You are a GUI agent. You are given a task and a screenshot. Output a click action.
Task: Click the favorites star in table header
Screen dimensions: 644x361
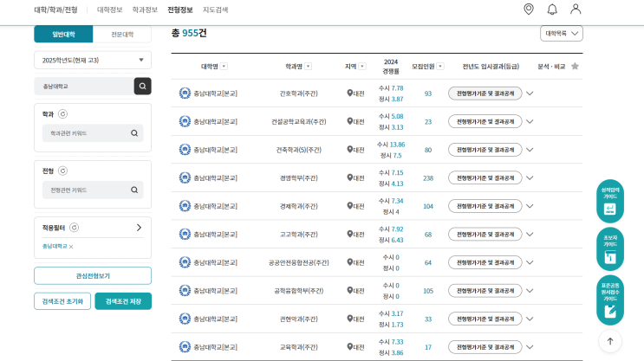coord(575,66)
